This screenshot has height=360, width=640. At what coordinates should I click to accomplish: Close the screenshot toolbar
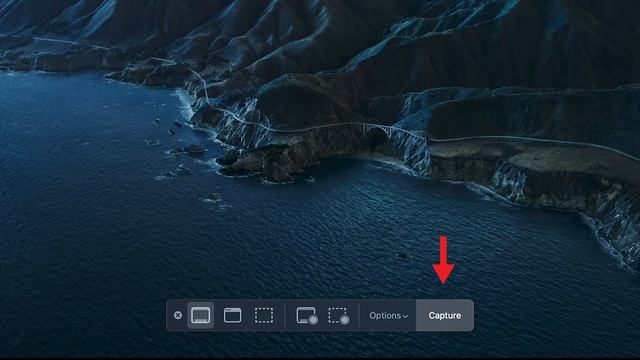178,315
